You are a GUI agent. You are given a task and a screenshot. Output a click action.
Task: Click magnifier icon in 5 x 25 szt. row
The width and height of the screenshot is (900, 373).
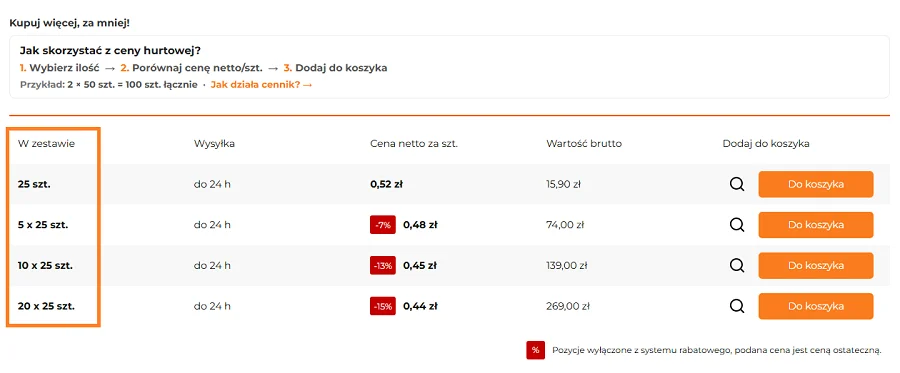[x=737, y=226]
